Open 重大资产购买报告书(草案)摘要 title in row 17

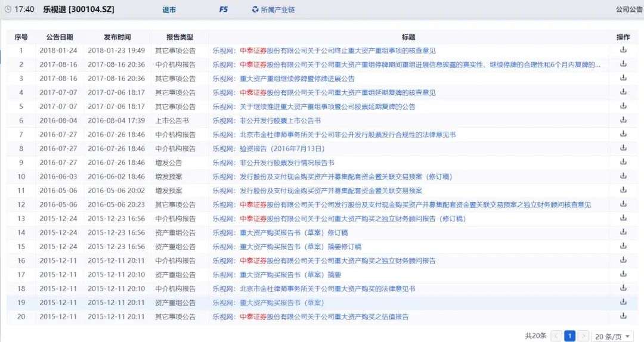277,275
